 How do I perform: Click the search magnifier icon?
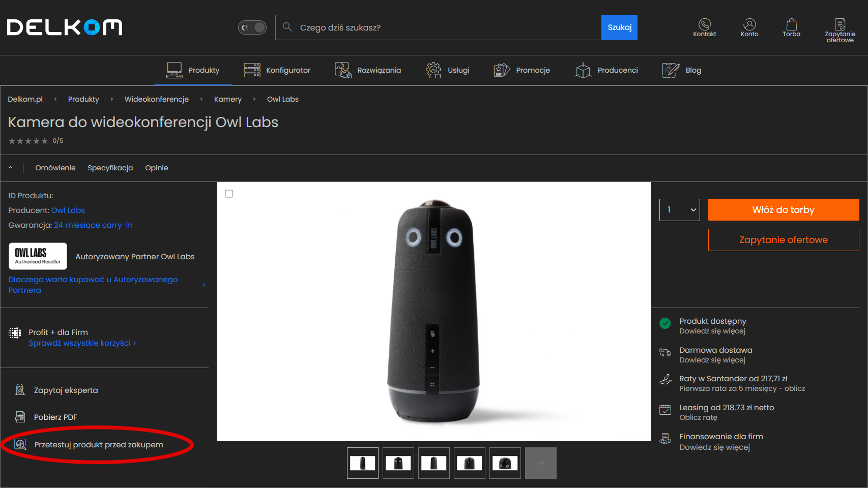[287, 27]
